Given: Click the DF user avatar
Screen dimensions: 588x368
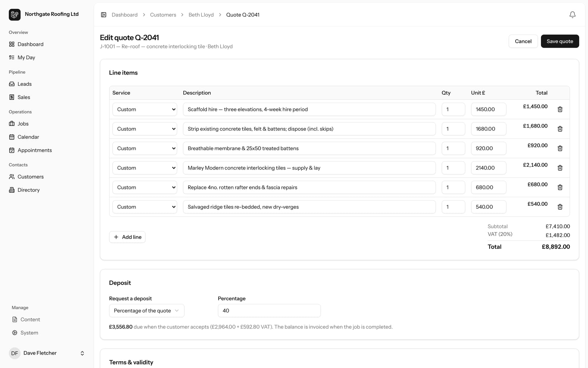Looking at the screenshot, I should coord(15,353).
